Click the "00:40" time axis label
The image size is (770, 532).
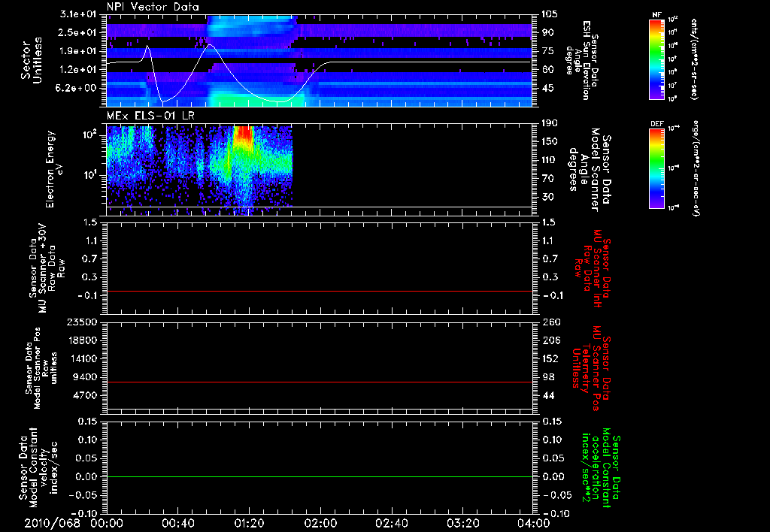pyautogui.click(x=177, y=523)
